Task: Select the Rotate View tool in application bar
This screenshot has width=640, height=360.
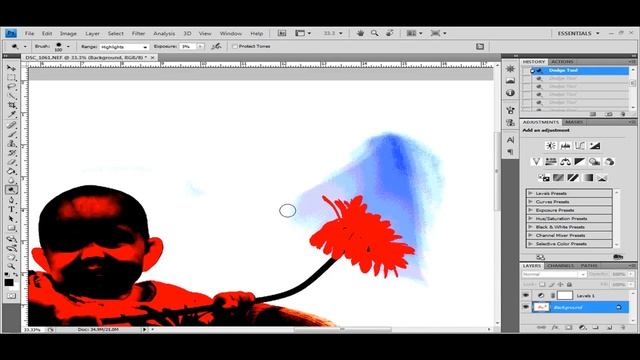Action: [x=390, y=33]
